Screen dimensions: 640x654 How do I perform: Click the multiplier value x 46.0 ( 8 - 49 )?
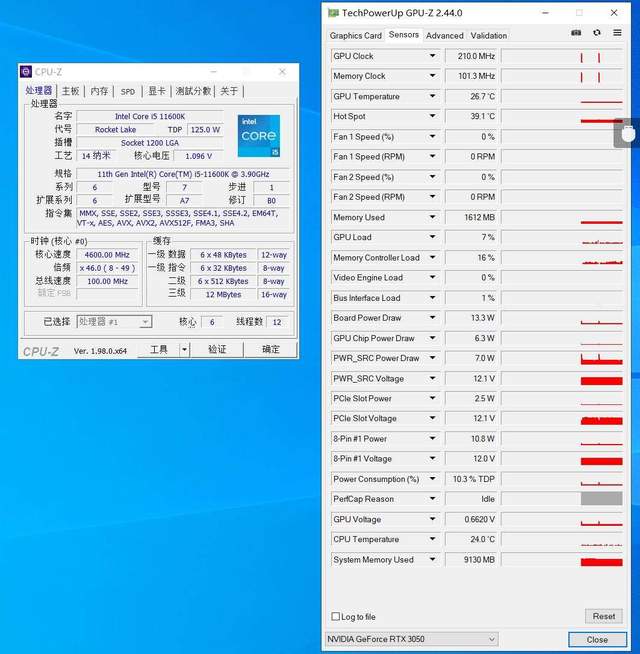pos(107,268)
